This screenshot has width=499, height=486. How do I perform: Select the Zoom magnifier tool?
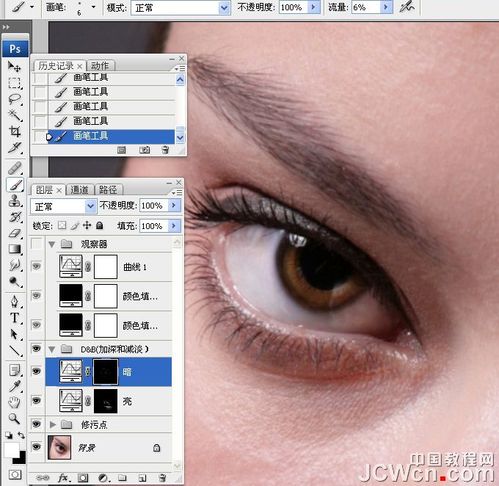pyautogui.click(x=14, y=418)
